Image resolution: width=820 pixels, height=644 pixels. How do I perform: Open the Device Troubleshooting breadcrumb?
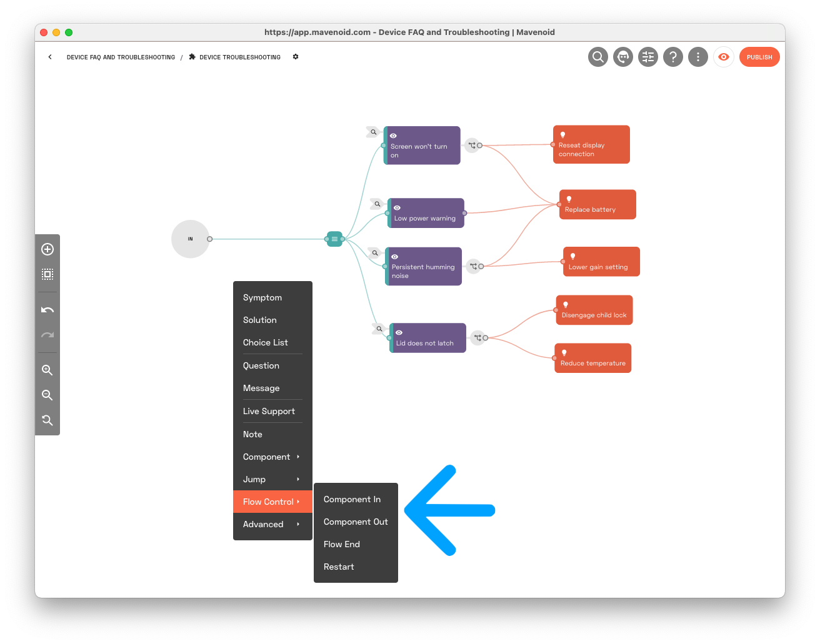(x=240, y=57)
